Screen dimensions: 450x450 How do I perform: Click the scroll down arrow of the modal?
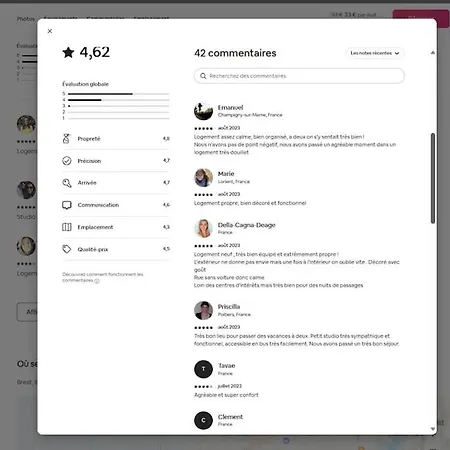(x=433, y=429)
